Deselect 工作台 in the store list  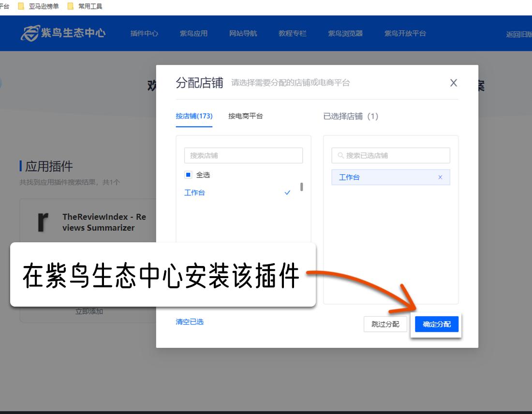click(x=195, y=192)
